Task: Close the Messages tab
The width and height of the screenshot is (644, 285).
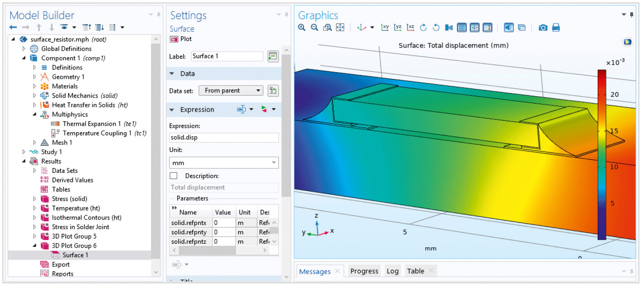Action: pos(338,271)
